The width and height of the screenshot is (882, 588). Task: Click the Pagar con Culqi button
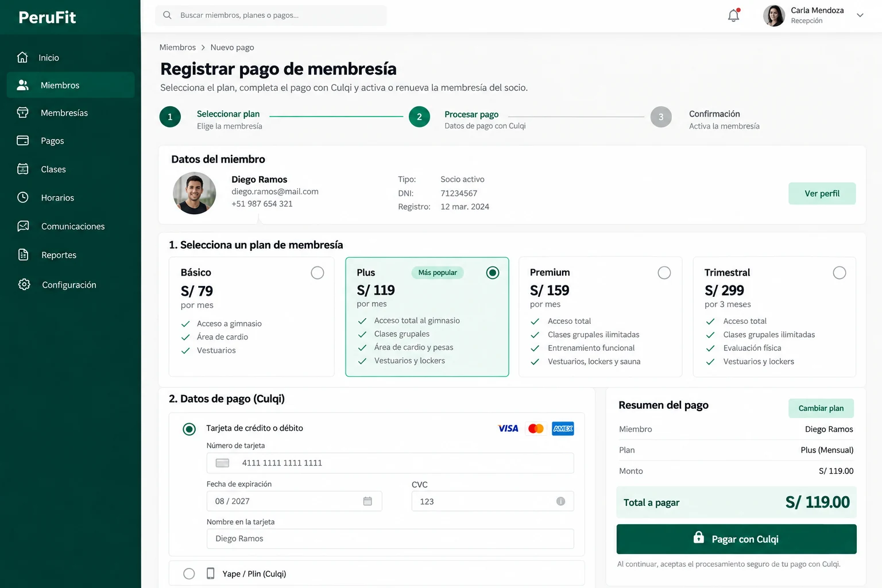pyautogui.click(x=736, y=539)
